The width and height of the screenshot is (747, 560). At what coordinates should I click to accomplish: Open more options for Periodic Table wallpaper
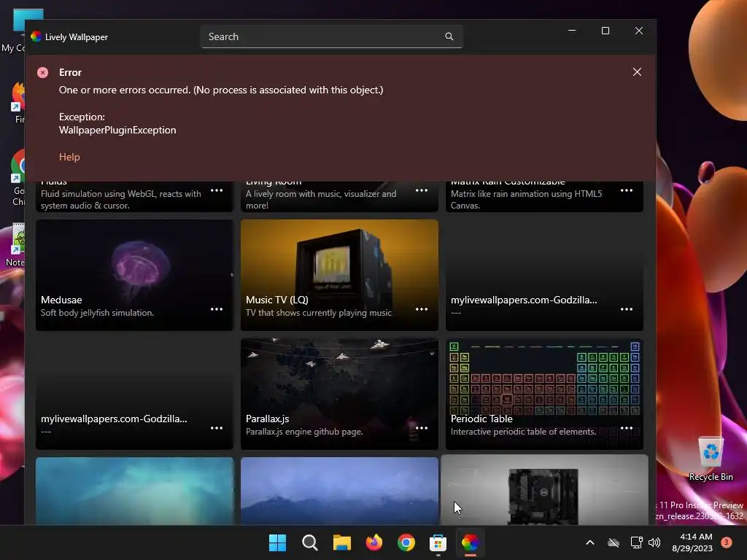tap(627, 428)
